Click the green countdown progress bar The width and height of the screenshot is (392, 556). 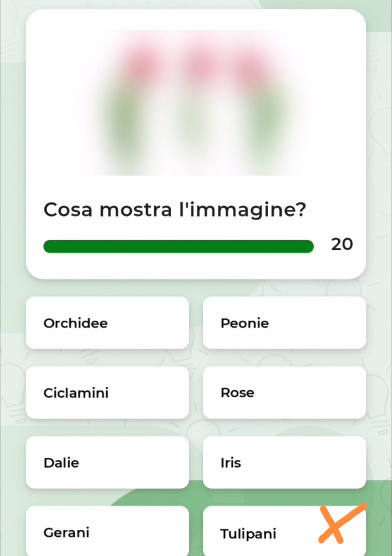pyautogui.click(x=178, y=246)
